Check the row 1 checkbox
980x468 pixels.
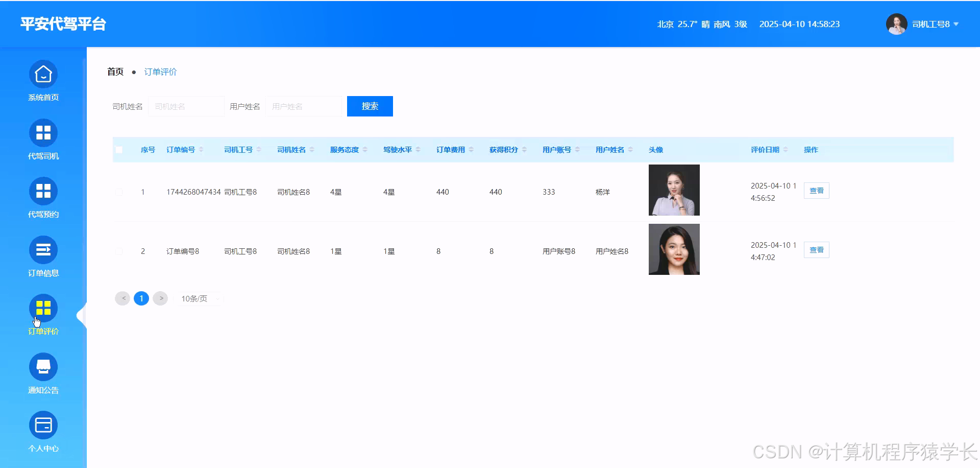point(119,192)
